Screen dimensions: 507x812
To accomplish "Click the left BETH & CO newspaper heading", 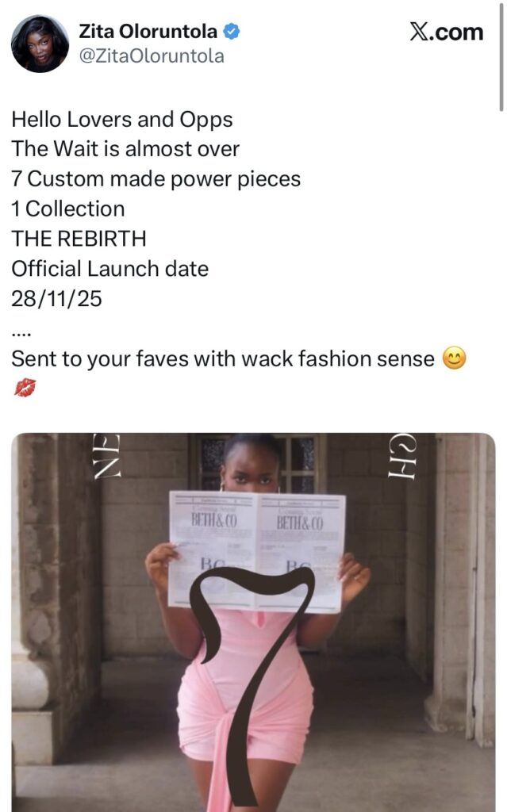I will pyautogui.click(x=214, y=520).
